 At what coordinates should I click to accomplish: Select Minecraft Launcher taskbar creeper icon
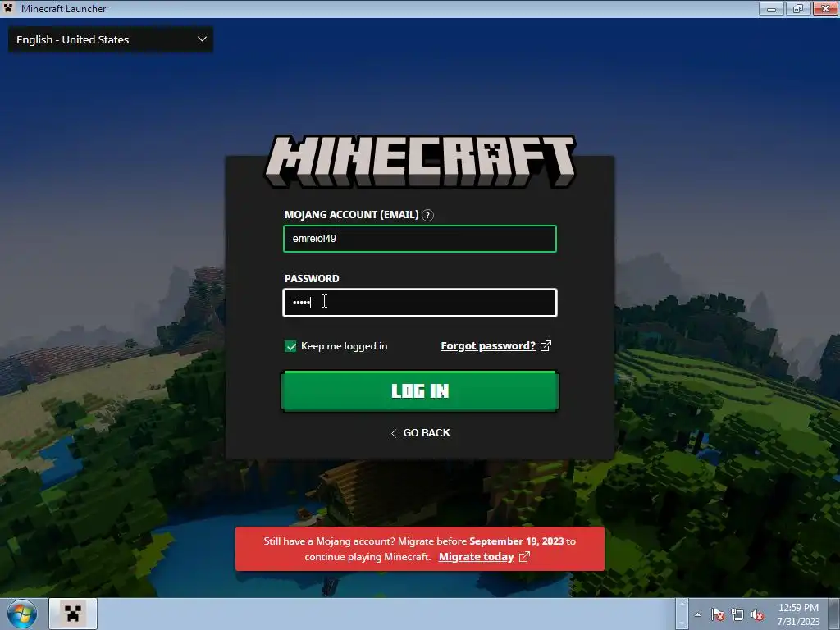tap(73, 614)
